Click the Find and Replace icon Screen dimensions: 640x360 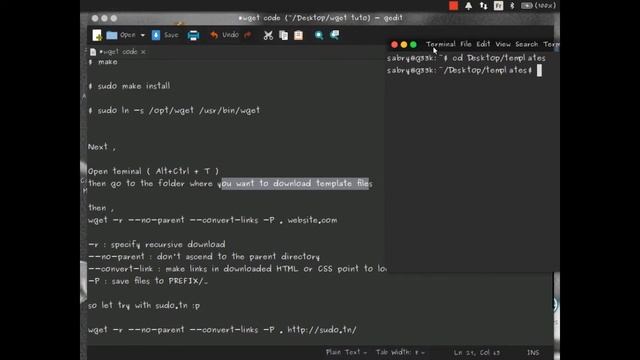[334, 36]
